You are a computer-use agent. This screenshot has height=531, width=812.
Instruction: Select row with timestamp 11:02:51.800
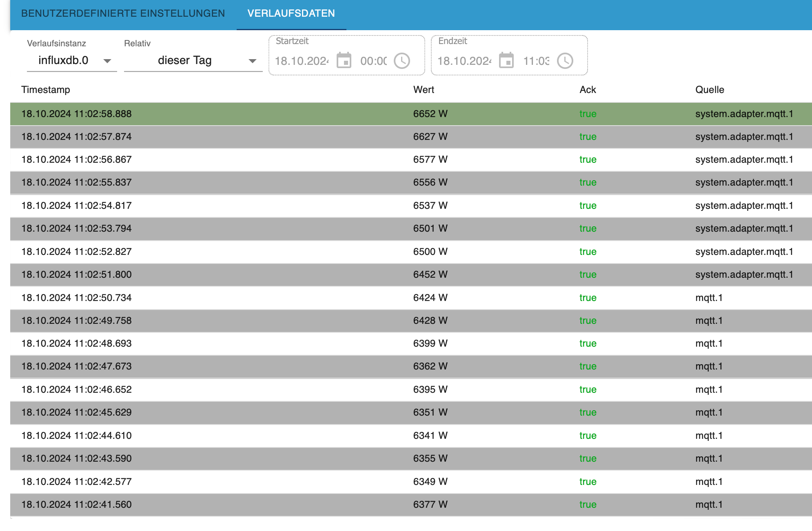coord(411,274)
